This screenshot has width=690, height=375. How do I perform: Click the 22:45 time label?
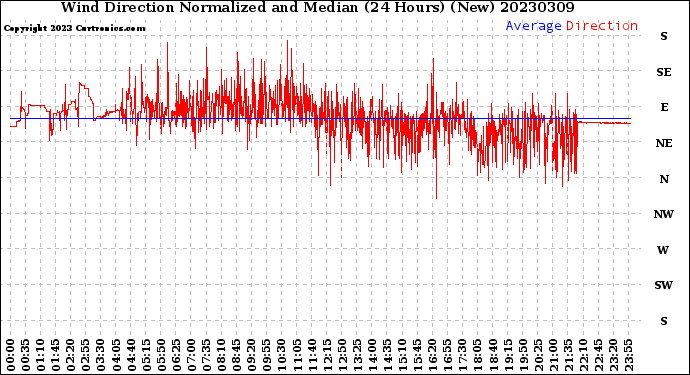click(x=598, y=356)
